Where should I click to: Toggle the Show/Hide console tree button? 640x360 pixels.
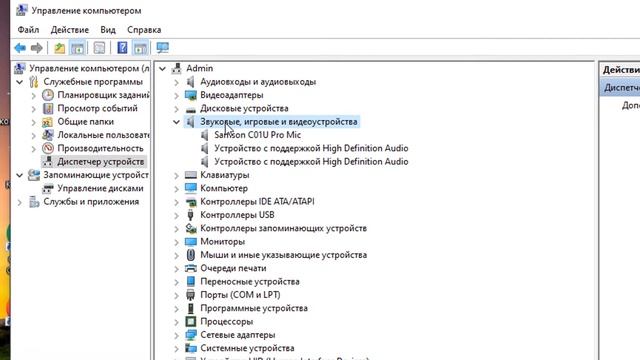(x=78, y=48)
